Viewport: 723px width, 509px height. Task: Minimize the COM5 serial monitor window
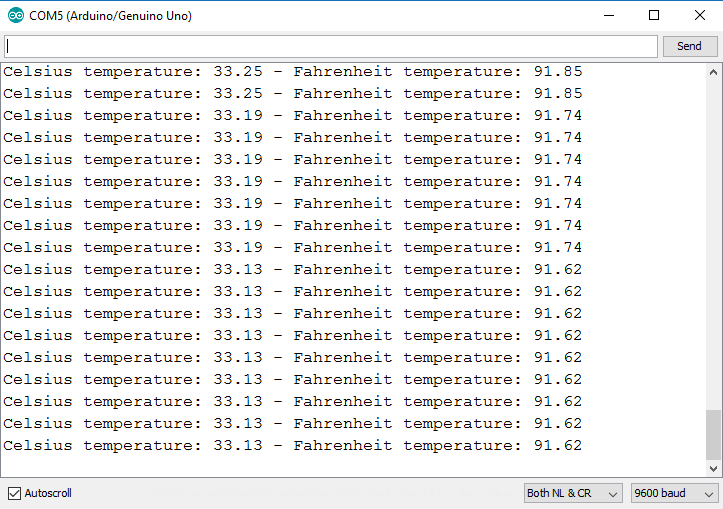[x=609, y=15]
